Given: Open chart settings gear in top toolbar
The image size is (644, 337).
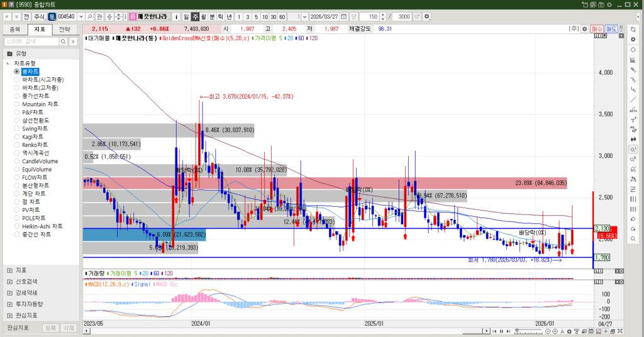Looking at the screenshot, I should point(428,16).
